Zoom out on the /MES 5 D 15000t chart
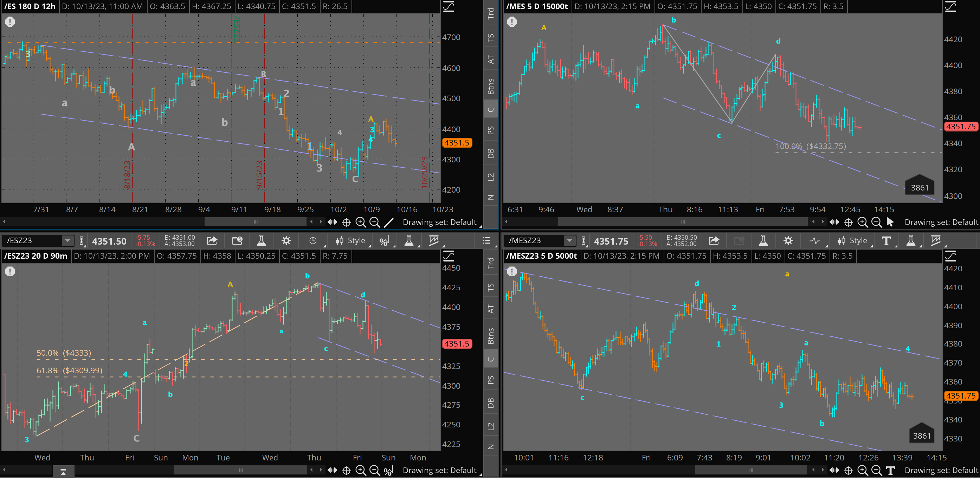 click(877, 222)
